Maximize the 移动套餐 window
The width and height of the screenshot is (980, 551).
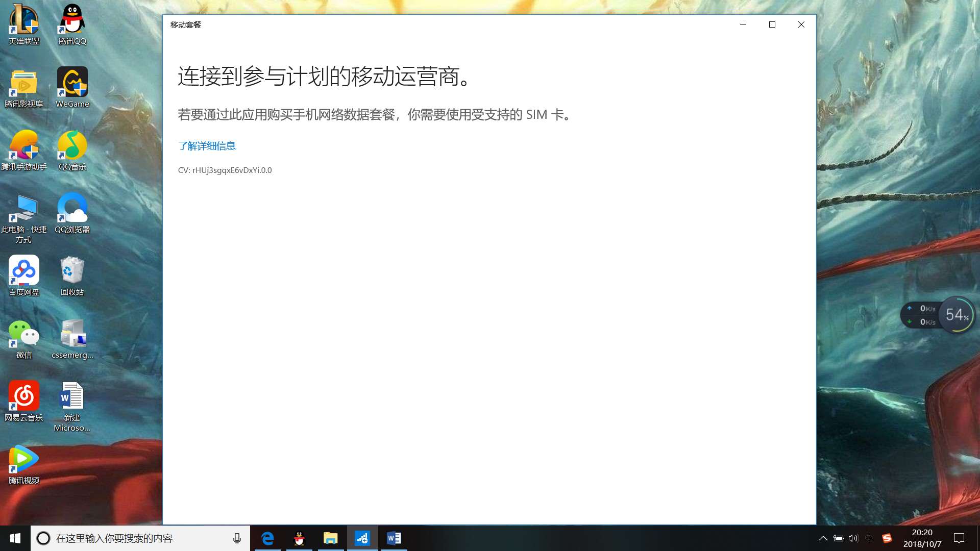[x=772, y=24]
